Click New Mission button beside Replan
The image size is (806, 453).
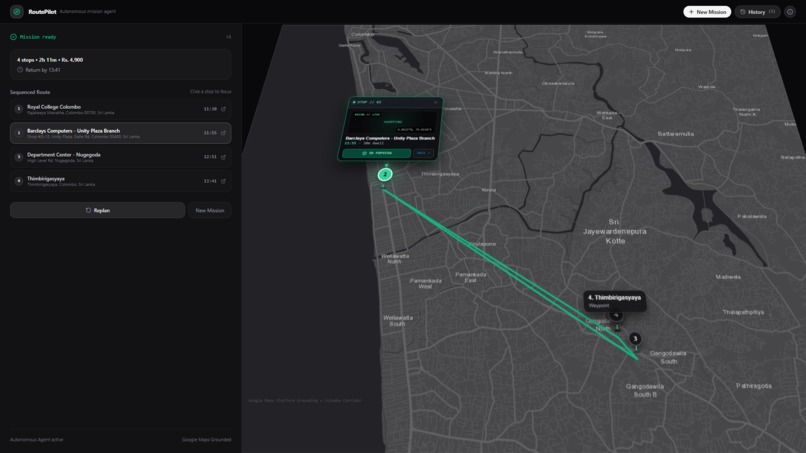pos(210,210)
